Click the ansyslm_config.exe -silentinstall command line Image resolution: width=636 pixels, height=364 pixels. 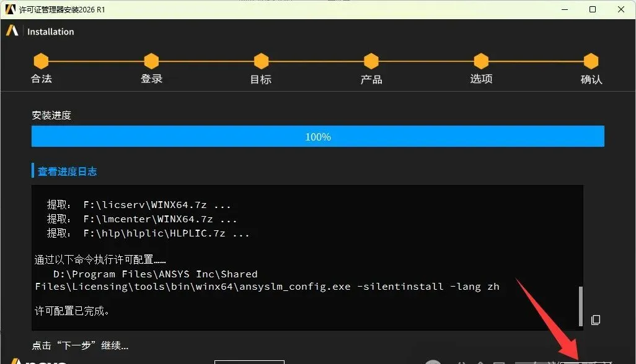(x=267, y=287)
